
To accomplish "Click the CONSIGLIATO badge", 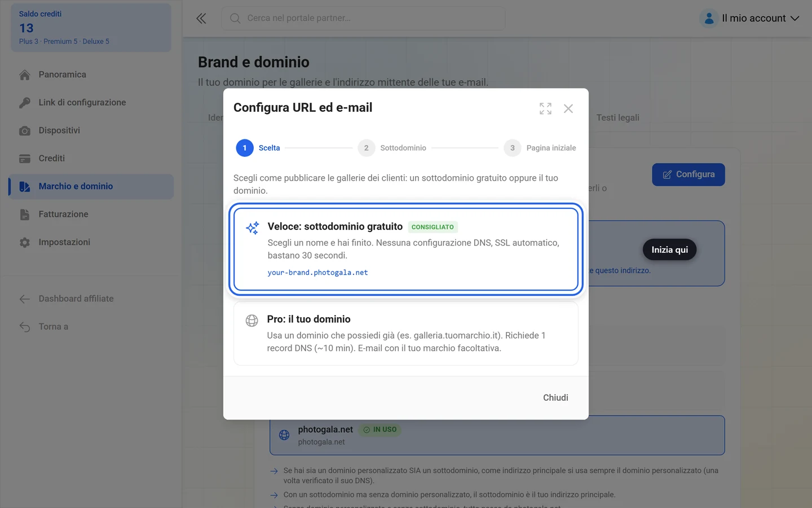I will point(433,227).
